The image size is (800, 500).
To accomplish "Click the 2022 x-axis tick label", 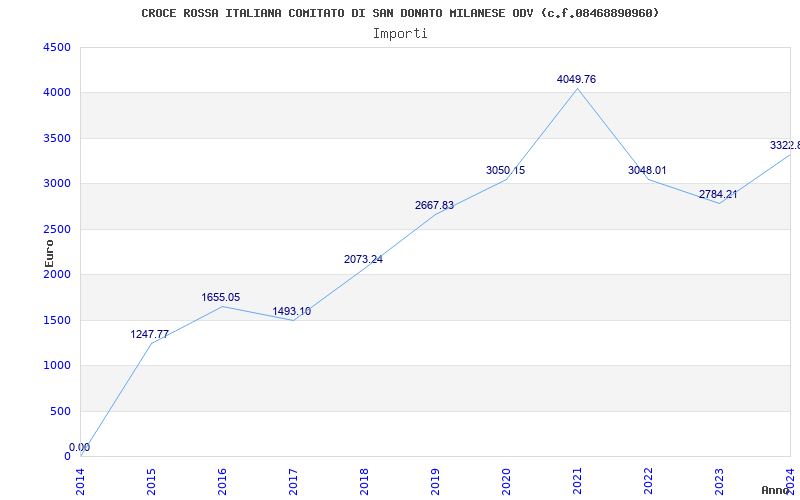I will point(648,481).
